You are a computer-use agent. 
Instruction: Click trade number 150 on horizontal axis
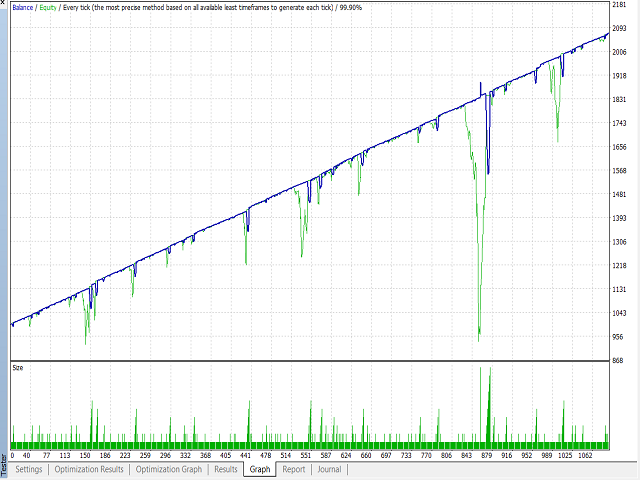coord(85,455)
